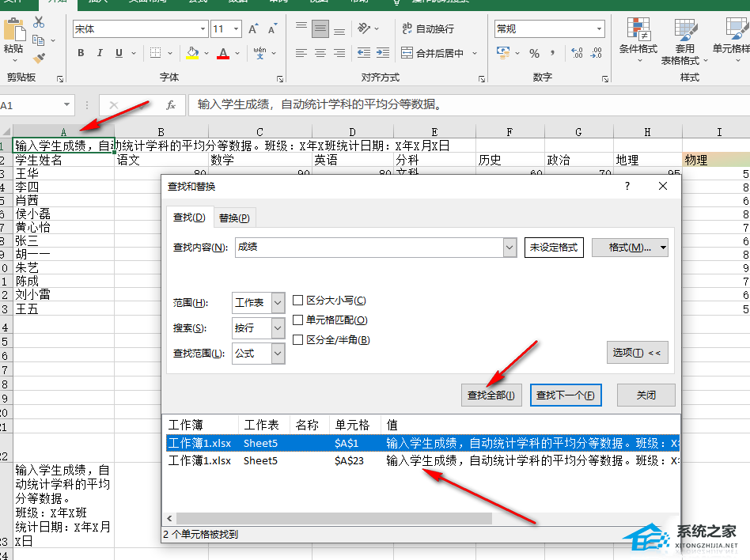Screen dimensions: 750x560
Task: Click Merge and Center (合并后居中)
Action: [433, 53]
